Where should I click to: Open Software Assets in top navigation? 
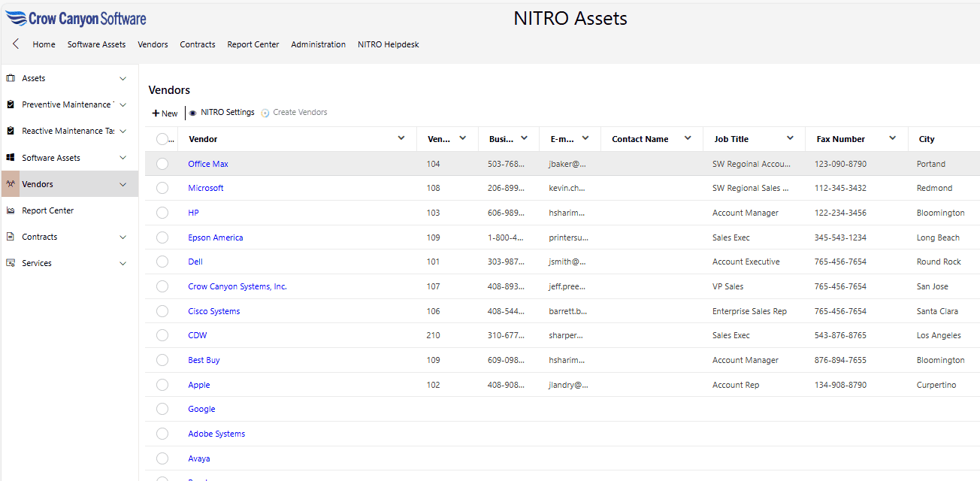(97, 44)
